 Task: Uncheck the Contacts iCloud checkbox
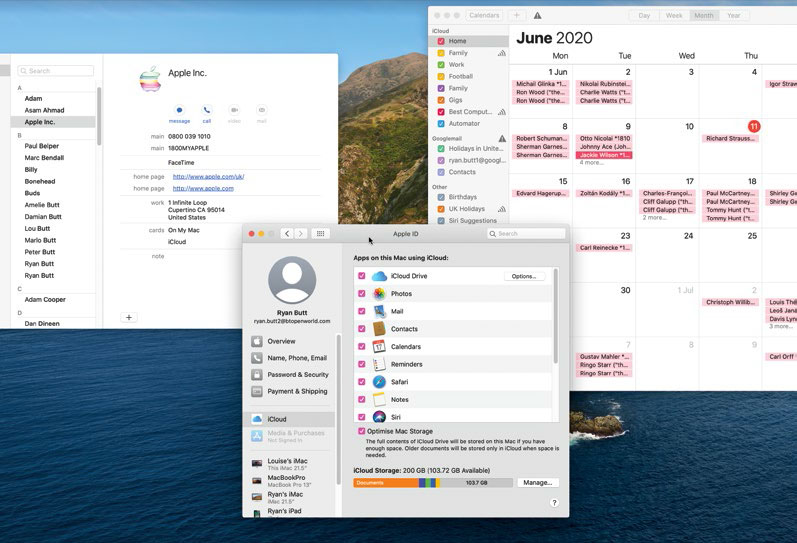[x=361, y=328]
